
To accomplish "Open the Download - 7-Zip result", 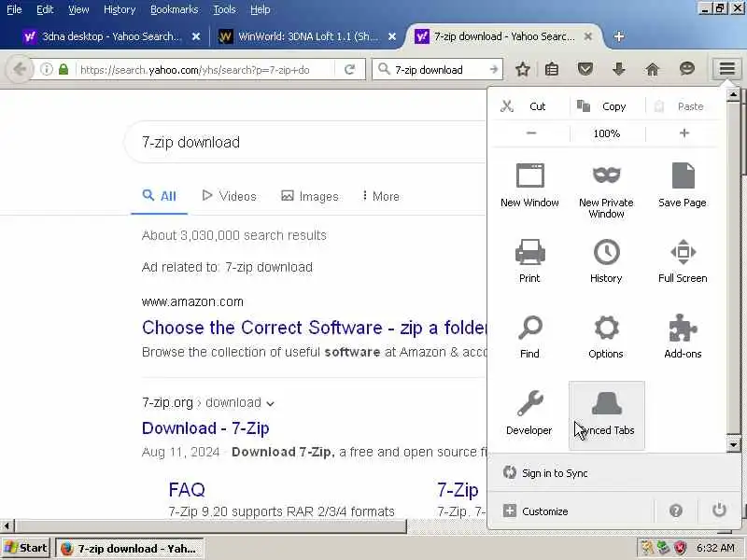I will tap(205, 428).
